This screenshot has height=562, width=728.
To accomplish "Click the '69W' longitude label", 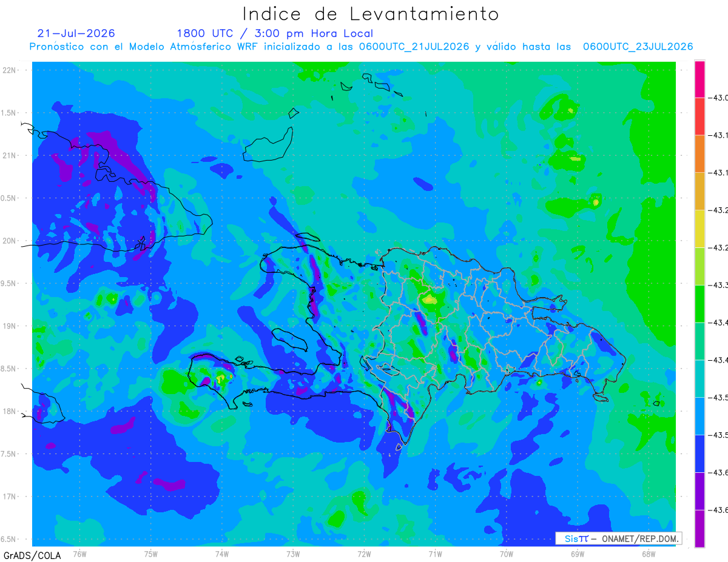I will (578, 554).
